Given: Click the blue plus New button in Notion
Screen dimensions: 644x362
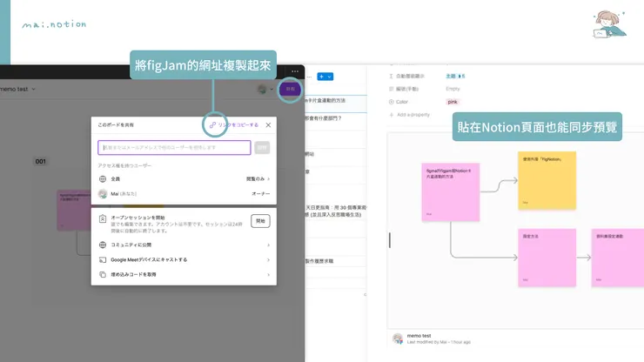Looking at the screenshot, I should point(322,77).
